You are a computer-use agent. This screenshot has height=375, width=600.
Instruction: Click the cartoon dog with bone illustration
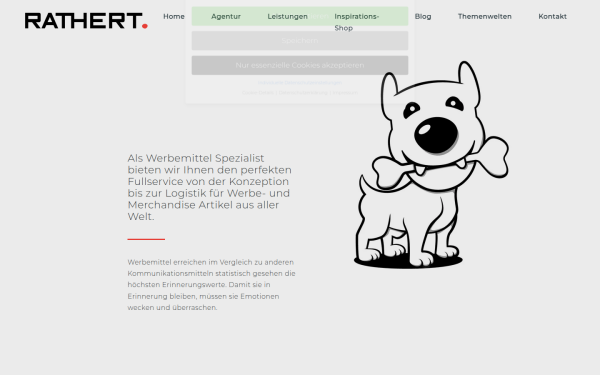(431, 165)
